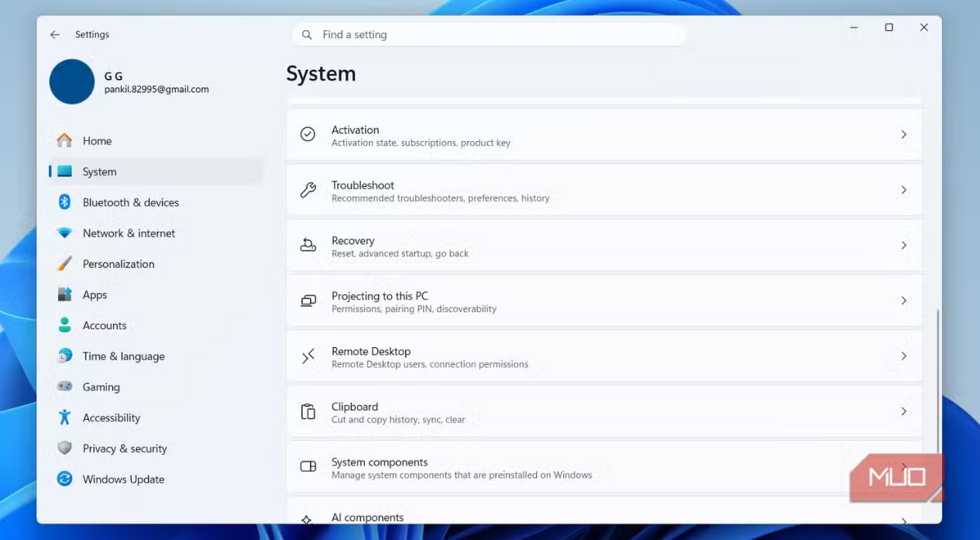Click the Remote Desktop icon
980x540 pixels.
point(308,356)
